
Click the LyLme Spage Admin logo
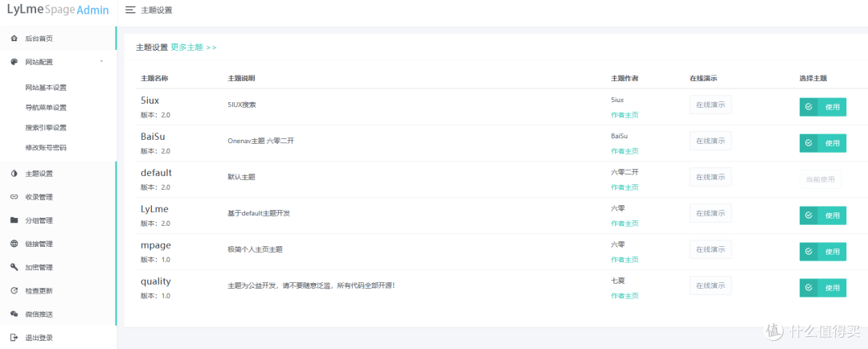point(58,10)
